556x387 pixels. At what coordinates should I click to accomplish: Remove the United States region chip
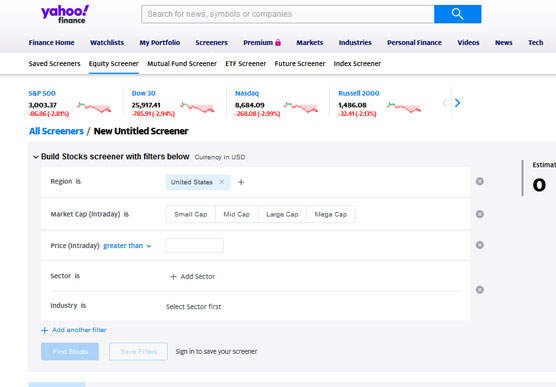click(x=222, y=182)
